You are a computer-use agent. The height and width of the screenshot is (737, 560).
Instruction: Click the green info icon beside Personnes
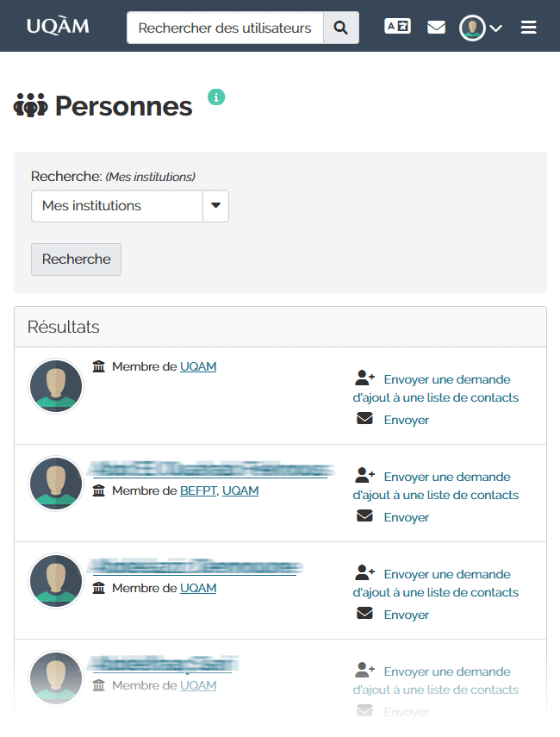pyautogui.click(x=216, y=97)
